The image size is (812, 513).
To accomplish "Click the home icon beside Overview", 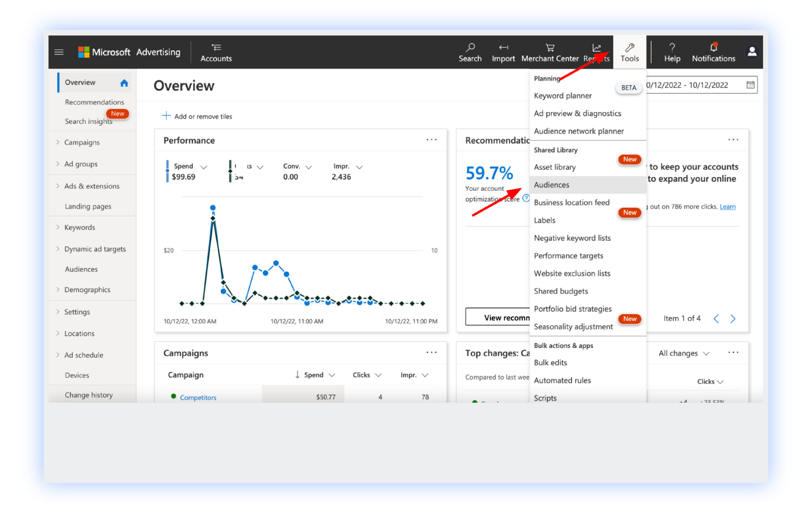I will click(x=124, y=83).
